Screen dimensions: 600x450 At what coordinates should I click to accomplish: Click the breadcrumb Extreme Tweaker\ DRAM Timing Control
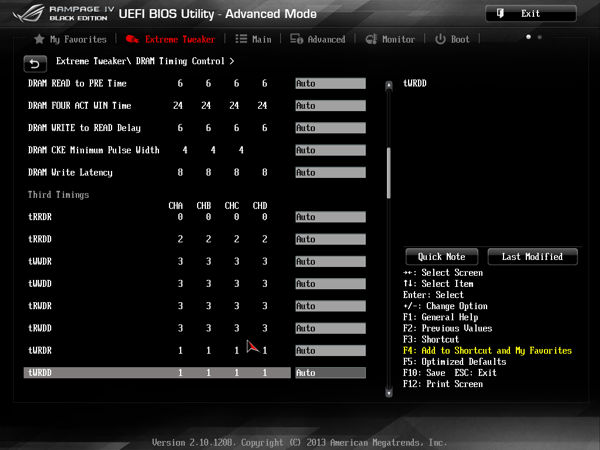tap(145, 61)
